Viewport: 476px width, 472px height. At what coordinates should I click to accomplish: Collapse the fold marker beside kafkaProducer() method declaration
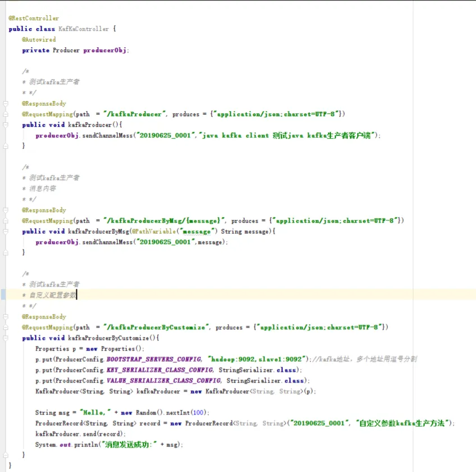point(6,125)
